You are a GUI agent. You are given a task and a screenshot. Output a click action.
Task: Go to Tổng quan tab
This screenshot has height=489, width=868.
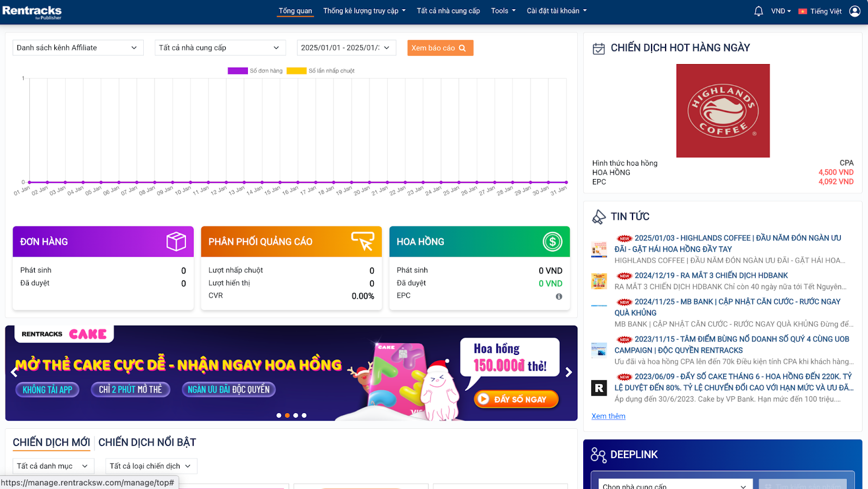(295, 11)
